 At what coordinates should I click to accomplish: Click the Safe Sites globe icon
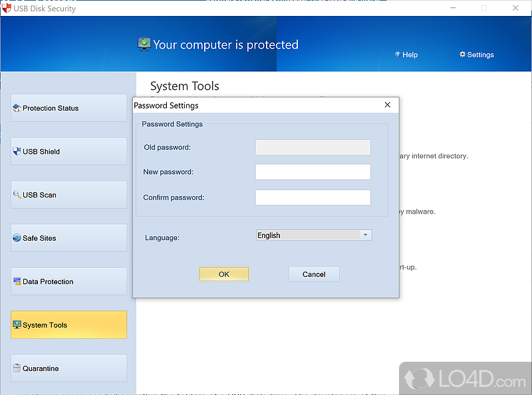pos(17,238)
